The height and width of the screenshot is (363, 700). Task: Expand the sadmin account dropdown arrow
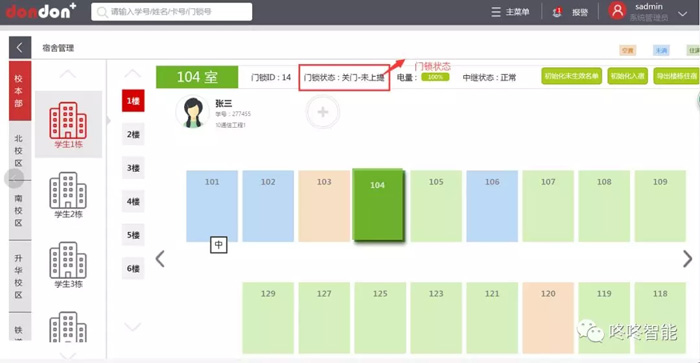click(x=683, y=13)
